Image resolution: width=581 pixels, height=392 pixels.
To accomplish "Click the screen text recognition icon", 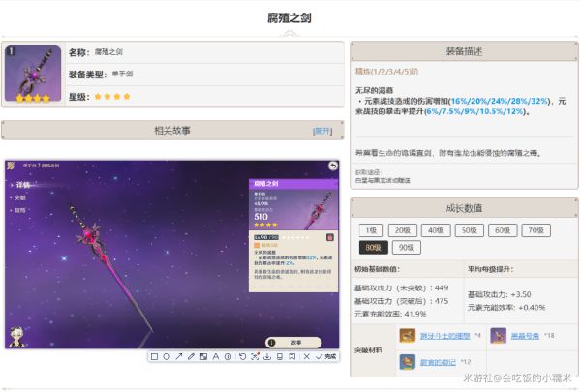I will click(255, 357).
